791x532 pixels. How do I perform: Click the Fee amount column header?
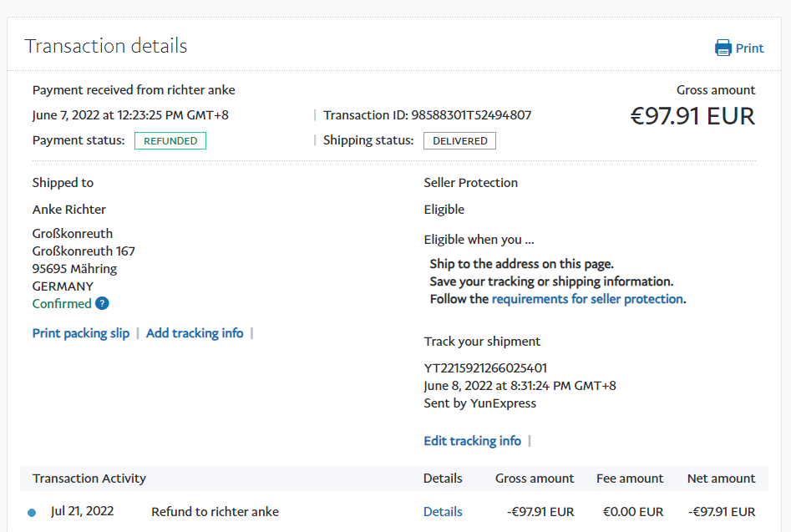[630, 479]
